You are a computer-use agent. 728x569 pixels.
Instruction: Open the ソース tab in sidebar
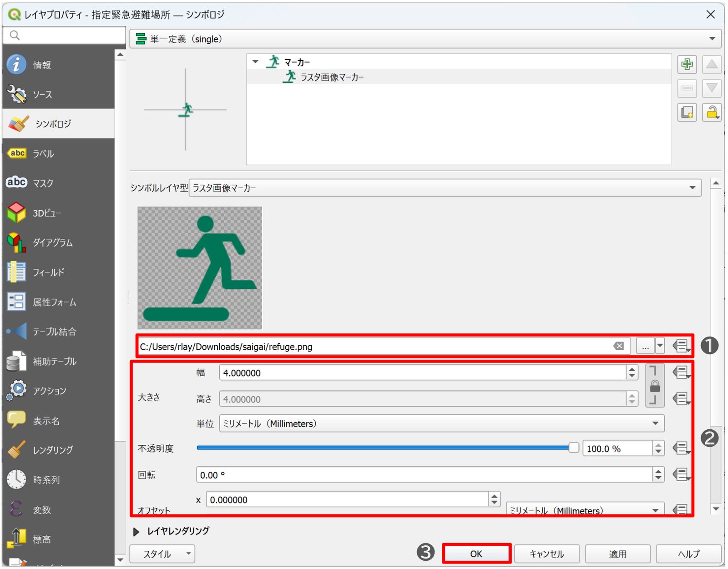58,94
